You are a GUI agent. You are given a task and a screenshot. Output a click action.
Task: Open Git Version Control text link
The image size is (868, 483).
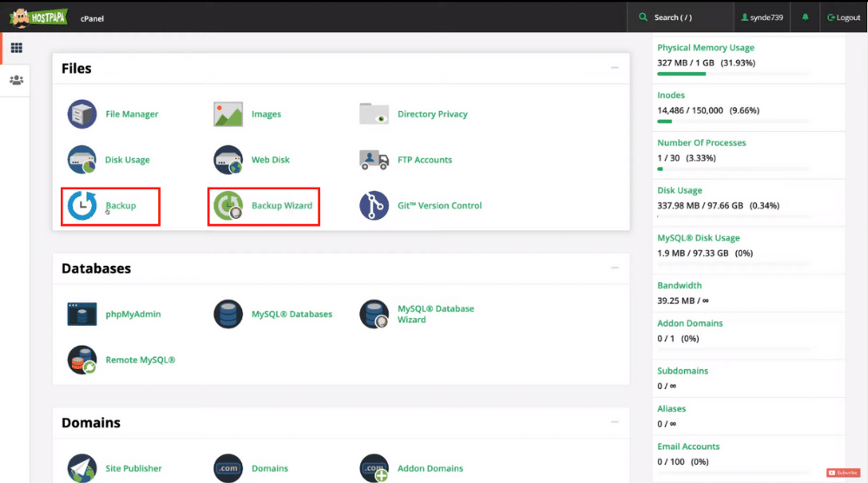pos(439,206)
